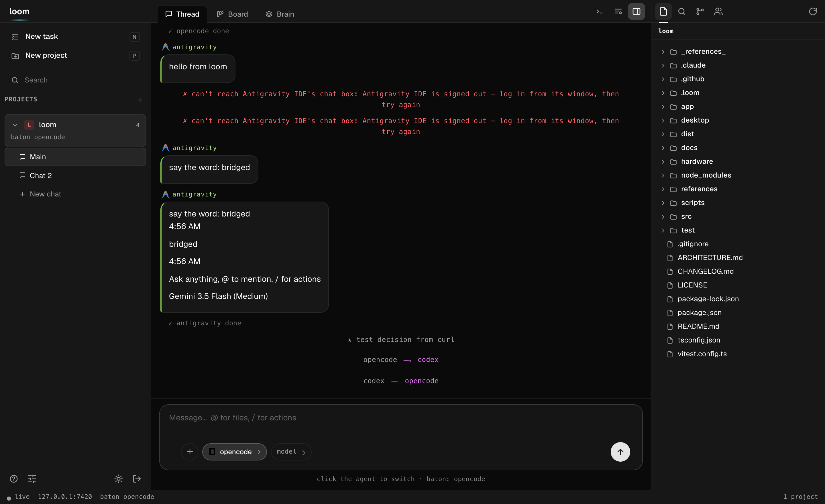Screen dimensions: 825x504
Task: Expand the .github folder
Action: 738,79
